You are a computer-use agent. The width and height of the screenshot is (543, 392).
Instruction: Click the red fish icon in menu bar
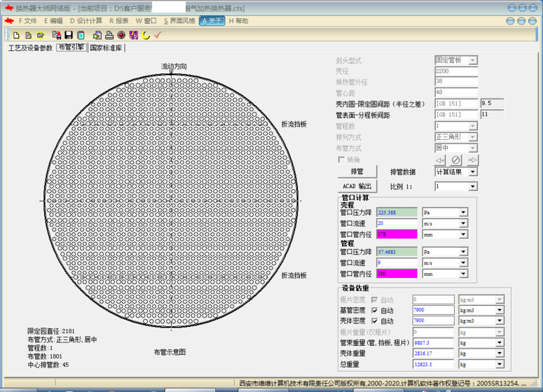click(10, 21)
